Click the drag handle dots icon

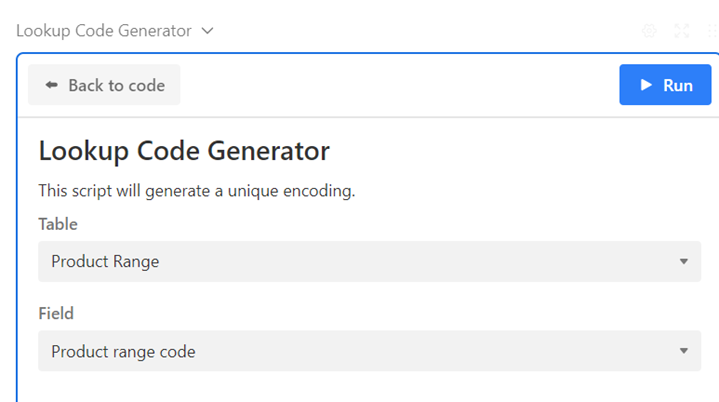(x=712, y=31)
